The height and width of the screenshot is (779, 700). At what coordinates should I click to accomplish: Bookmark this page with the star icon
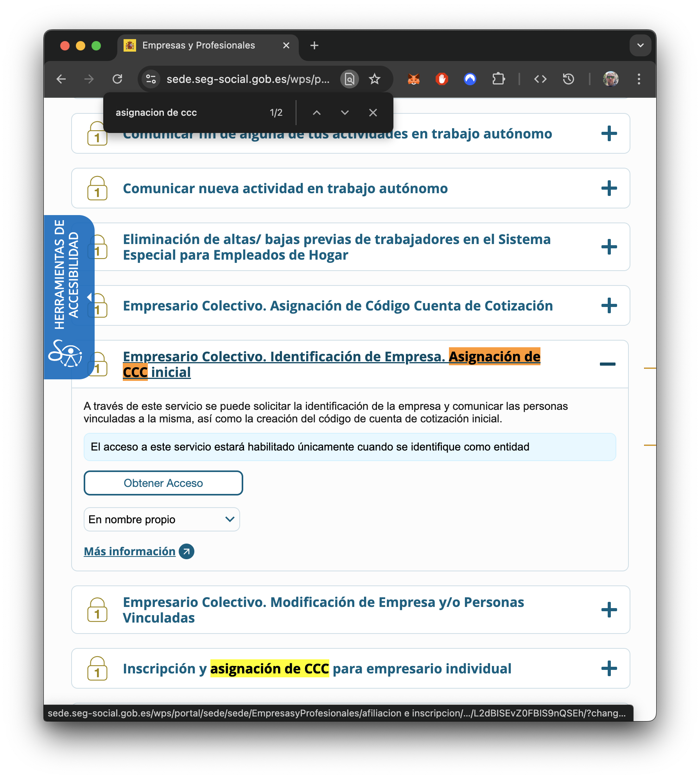pos(374,79)
